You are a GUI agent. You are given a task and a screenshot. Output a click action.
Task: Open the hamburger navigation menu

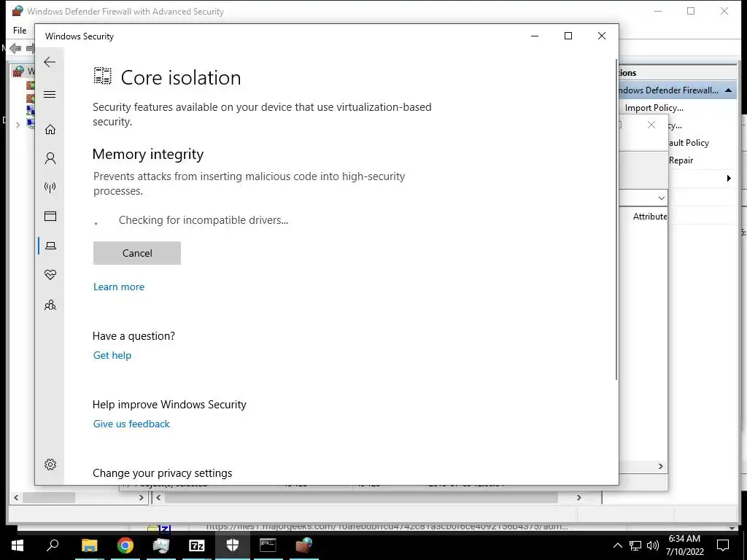click(x=50, y=94)
